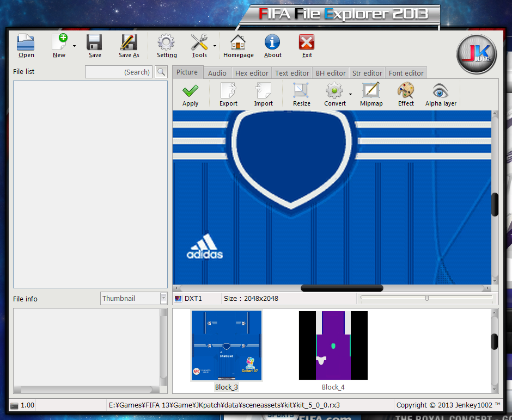Click the picture scroll left arrow
Screen dimensions: 512x420
(x=176, y=288)
